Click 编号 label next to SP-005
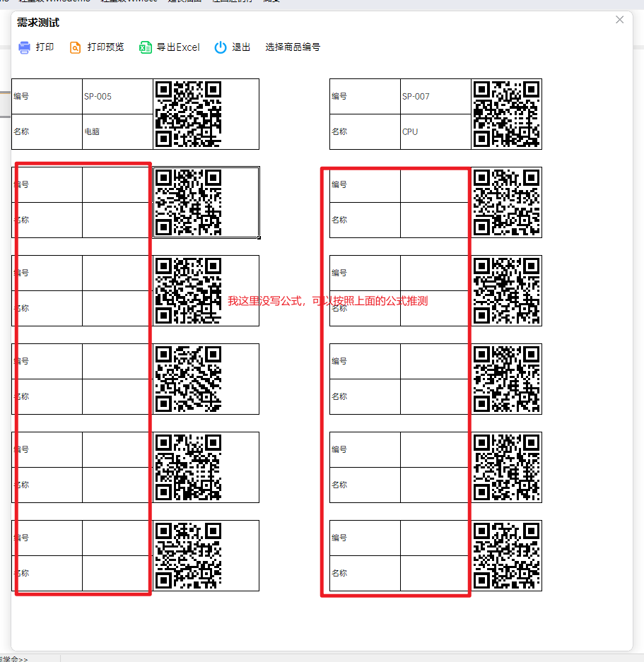 21,96
